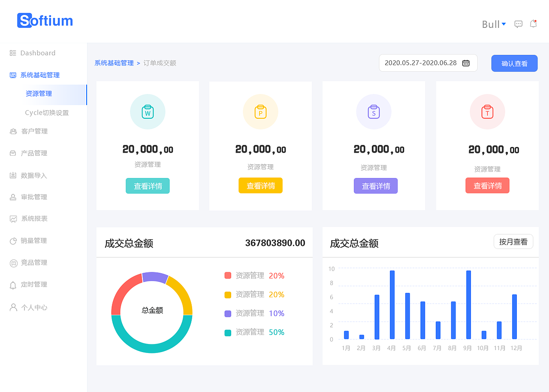
Task: Click the Softium logo
Action: pyautogui.click(x=45, y=21)
